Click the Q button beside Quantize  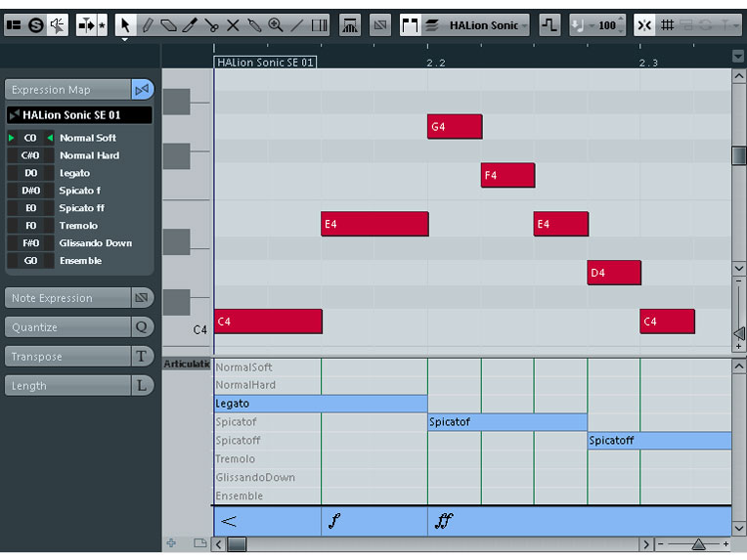[x=142, y=327]
